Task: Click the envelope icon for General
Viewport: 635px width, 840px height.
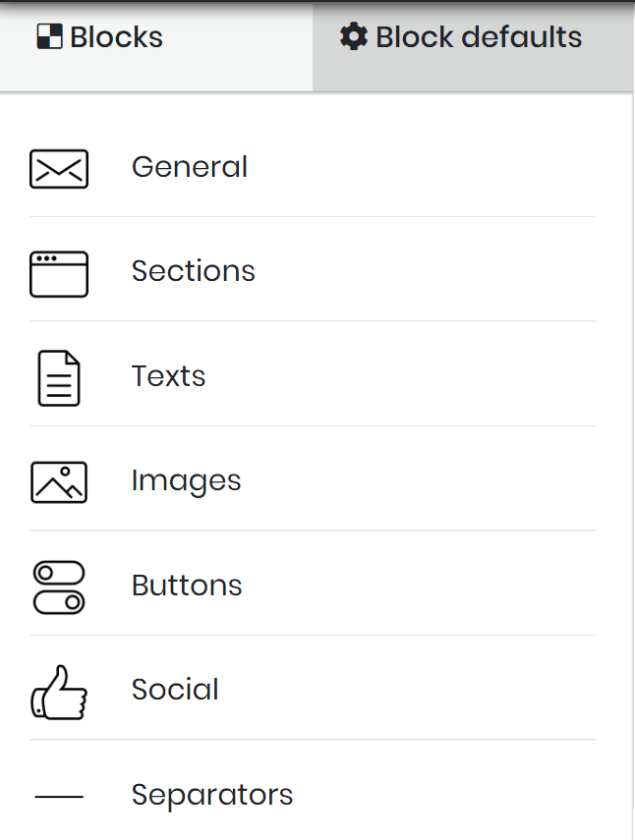Action: click(x=59, y=169)
